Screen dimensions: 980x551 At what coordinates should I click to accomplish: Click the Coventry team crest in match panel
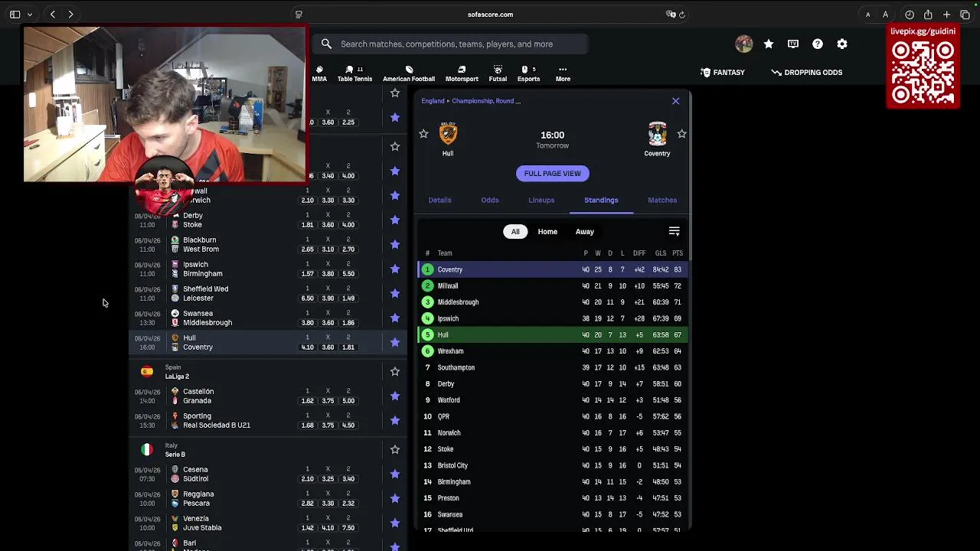point(657,134)
